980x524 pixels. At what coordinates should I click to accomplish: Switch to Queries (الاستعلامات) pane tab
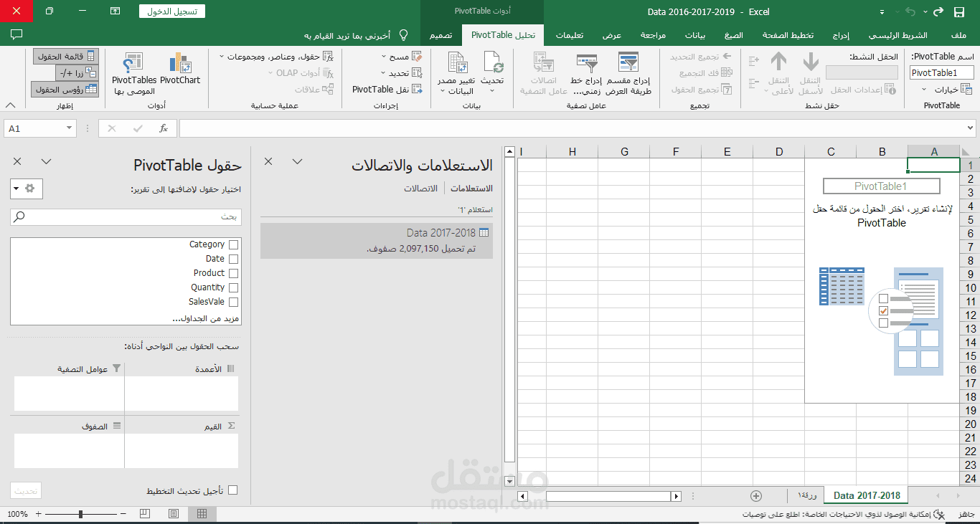(x=471, y=189)
